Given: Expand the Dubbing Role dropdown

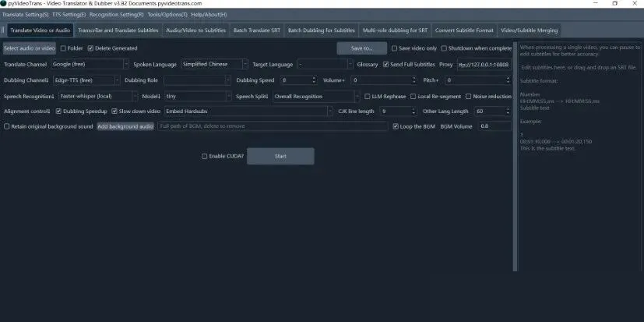Looking at the screenshot, I should (x=197, y=80).
